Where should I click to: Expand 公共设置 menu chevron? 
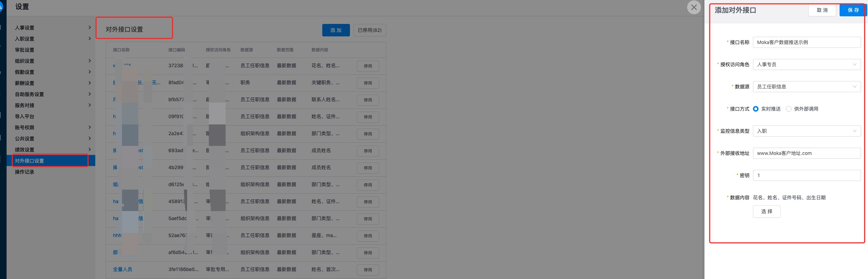pos(89,138)
